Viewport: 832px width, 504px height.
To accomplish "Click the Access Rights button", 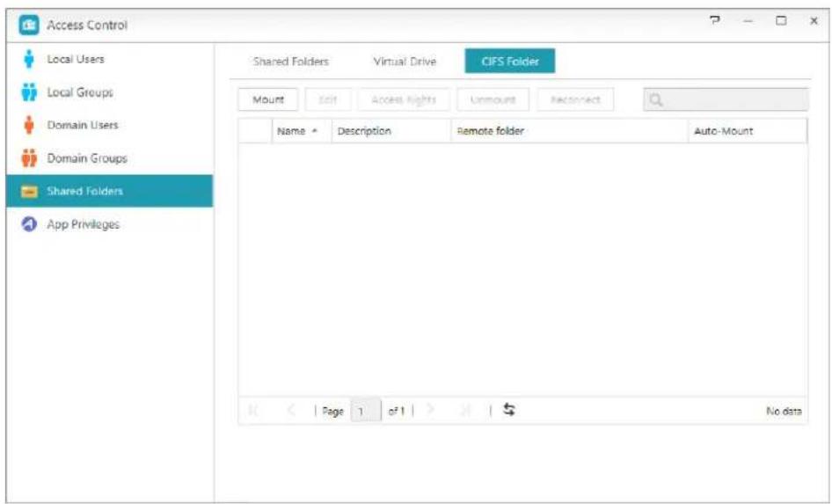I will point(404,99).
